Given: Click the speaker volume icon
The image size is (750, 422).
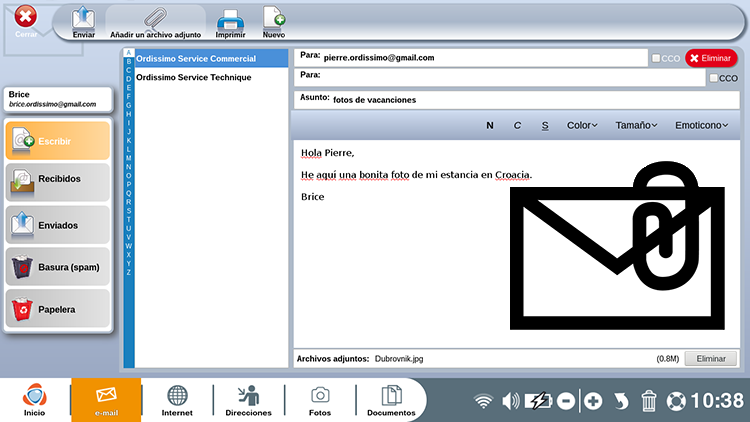Looking at the screenshot, I should point(510,401).
